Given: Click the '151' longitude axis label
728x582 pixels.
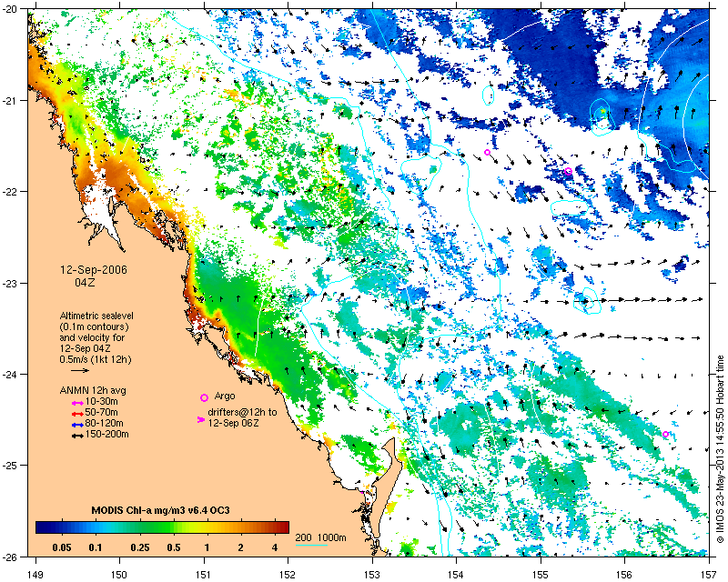Looking at the screenshot, I should tap(204, 575).
